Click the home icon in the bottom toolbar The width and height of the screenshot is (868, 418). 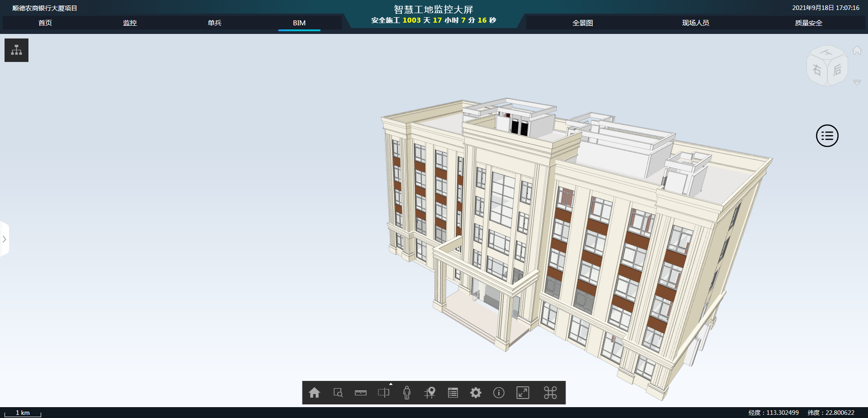pyautogui.click(x=314, y=393)
